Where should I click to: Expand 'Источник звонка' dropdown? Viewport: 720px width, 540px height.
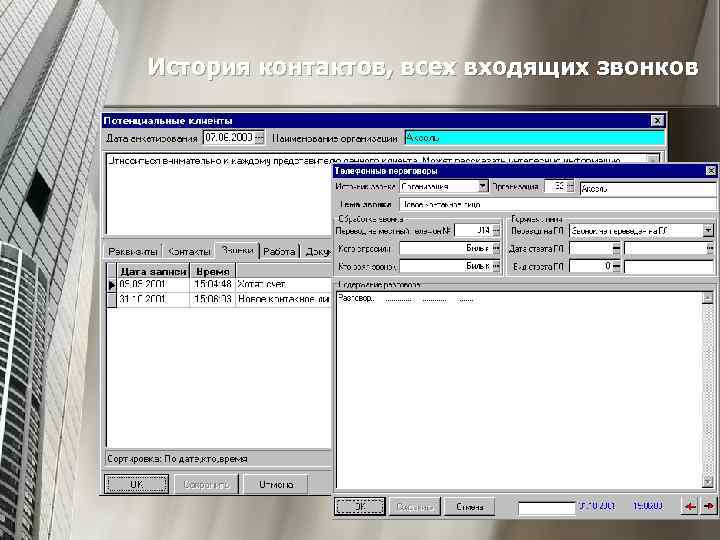tap(483, 186)
